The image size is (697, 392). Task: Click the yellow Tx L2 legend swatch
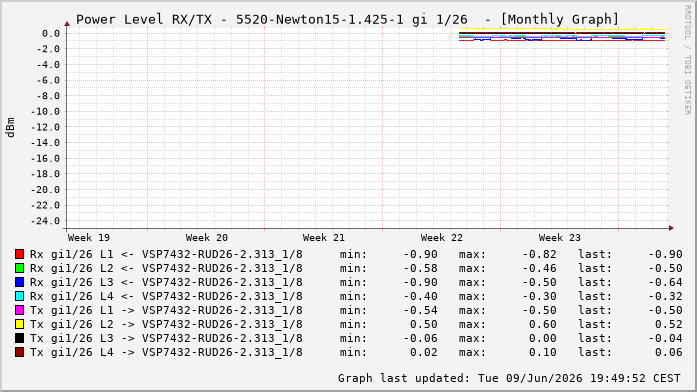(19, 324)
